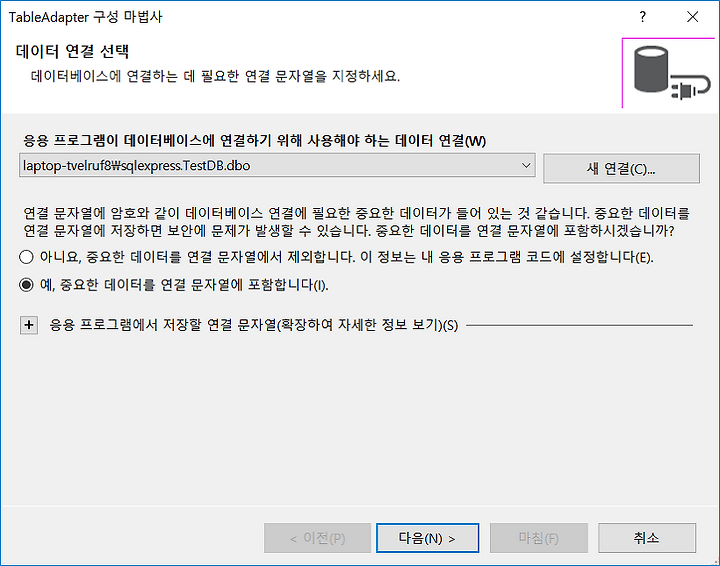
Task: Click the 응용 프로그램에서 저장할 연결 문자열 label
Action: (253, 325)
